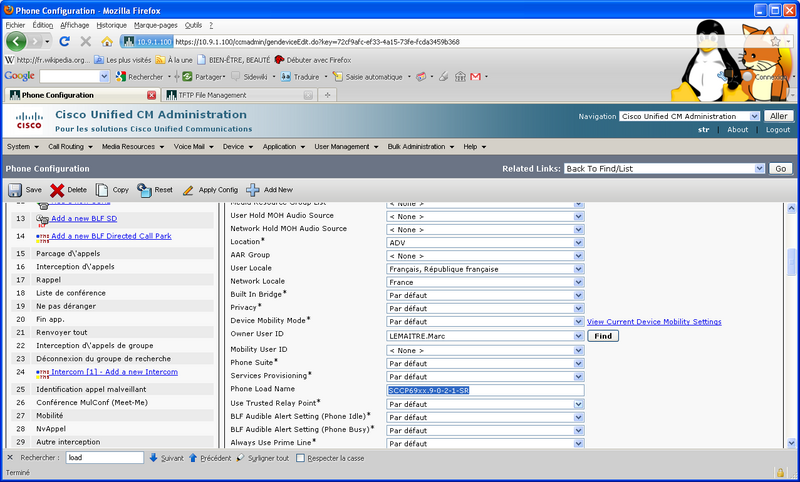Click the Apply Config pencil icon
The width and height of the screenshot is (800, 482).
189,189
